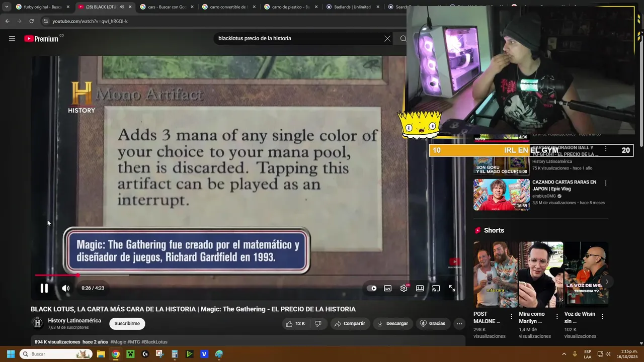This screenshot has height=362, width=644.
Task: Open the player settings gear
Action: pyautogui.click(x=404, y=288)
